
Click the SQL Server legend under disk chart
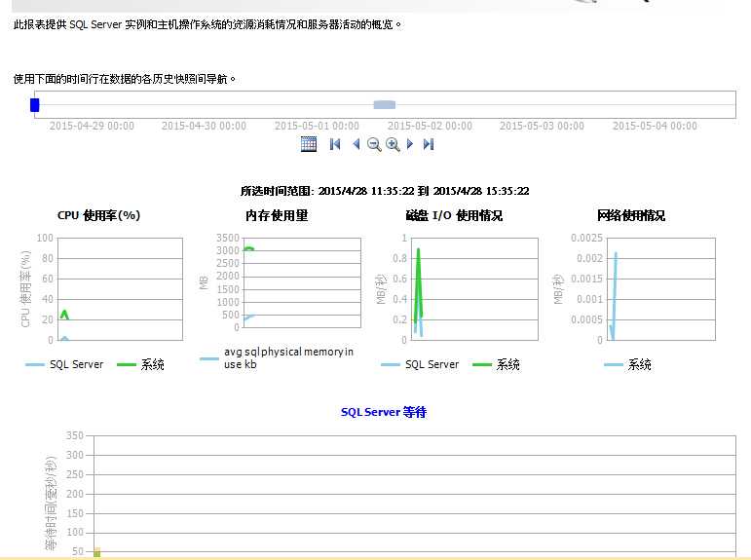(x=420, y=364)
